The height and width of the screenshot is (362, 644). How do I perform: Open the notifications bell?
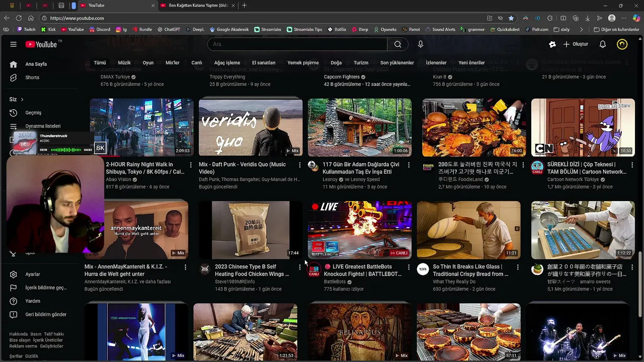[602, 44]
